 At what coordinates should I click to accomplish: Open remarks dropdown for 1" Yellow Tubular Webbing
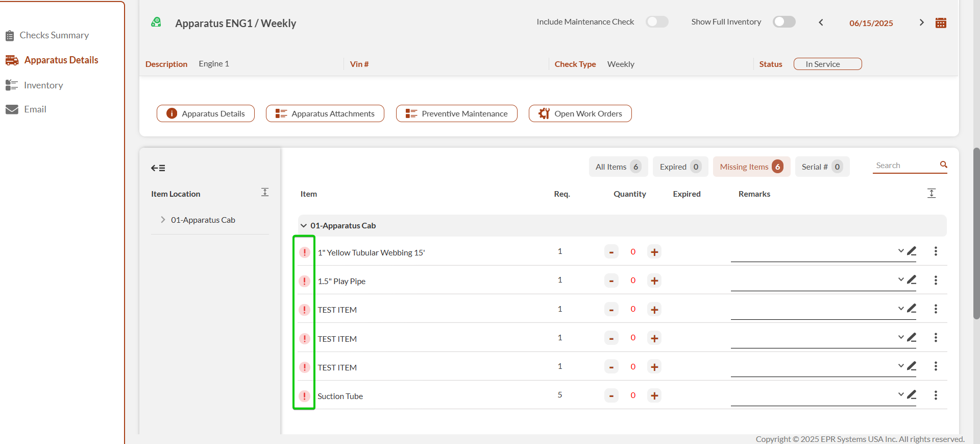point(900,251)
